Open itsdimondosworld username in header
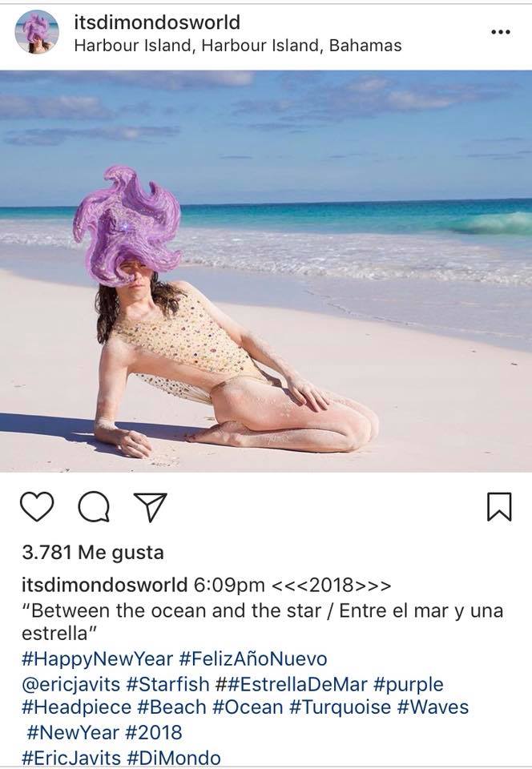 click(157, 22)
